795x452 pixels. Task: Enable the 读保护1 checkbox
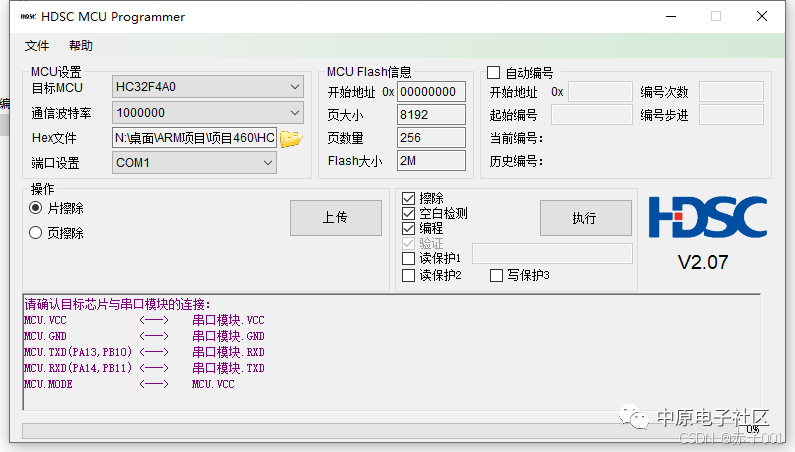click(409, 258)
